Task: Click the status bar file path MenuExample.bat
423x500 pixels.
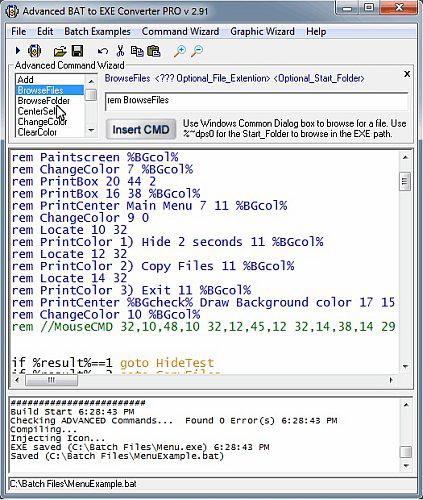Action: click(73, 484)
